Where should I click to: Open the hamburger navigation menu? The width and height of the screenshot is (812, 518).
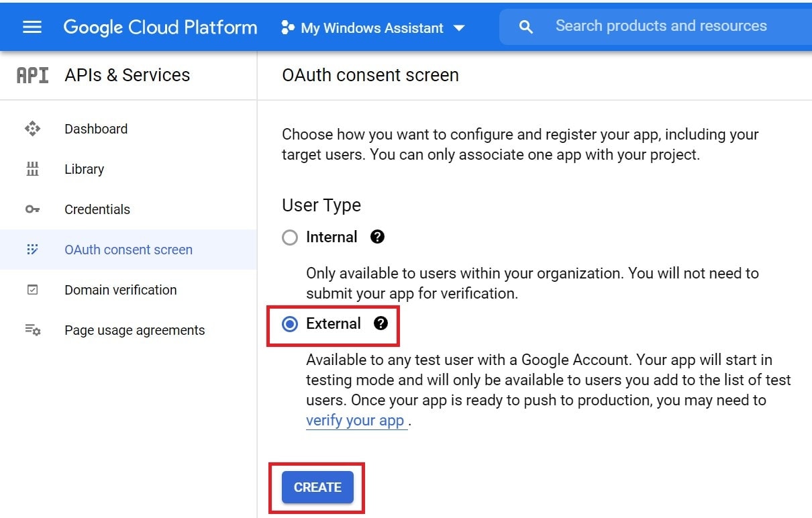[32, 27]
